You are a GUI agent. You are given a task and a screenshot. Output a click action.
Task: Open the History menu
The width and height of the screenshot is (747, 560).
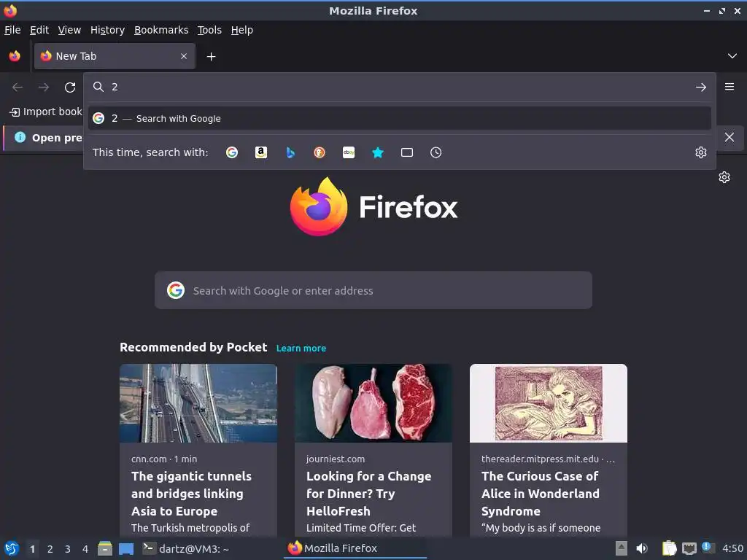click(108, 30)
